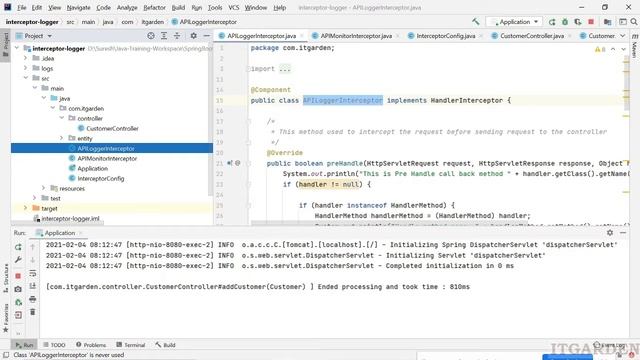Switch to APIMonitorInterceptor.java tab
Screen dimensions: 640x360
coord(356,36)
